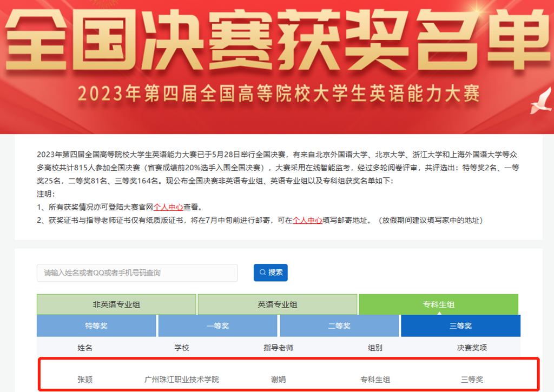Open 个人中心 link in note 1
Image resolution: width=554 pixels, height=392 pixels.
168,207
